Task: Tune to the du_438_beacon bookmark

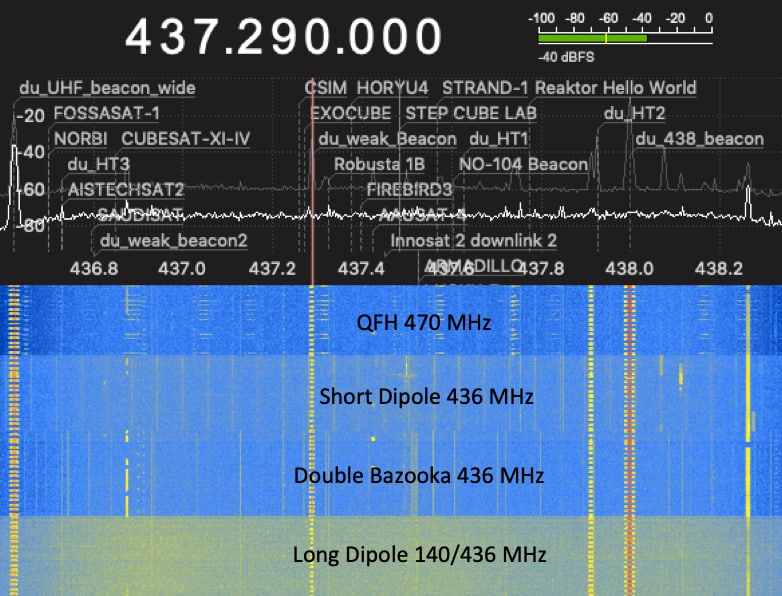Action: (x=699, y=139)
